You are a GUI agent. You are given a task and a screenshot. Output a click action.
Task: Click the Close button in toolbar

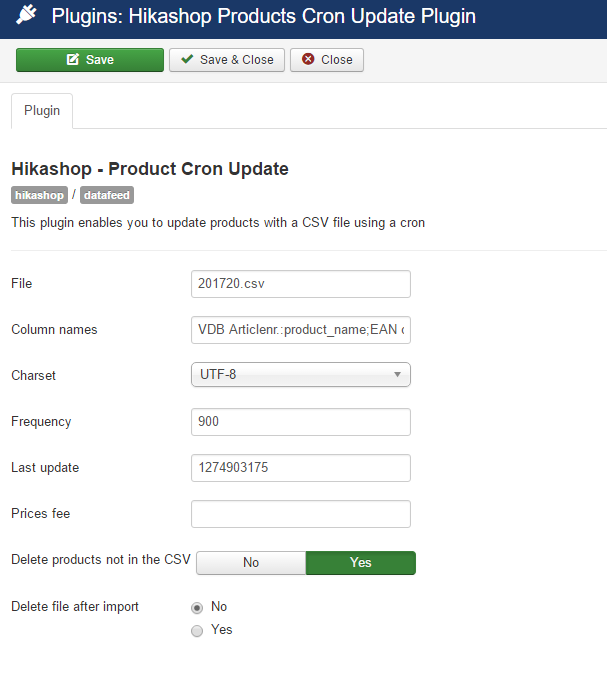(x=327, y=60)
